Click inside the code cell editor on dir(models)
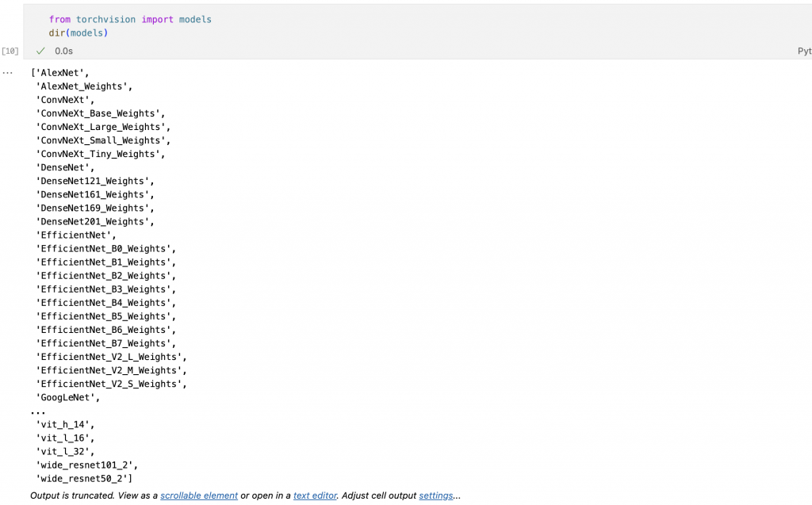The image size is (812, 505). pyautogui.click(x=79, y=33)
